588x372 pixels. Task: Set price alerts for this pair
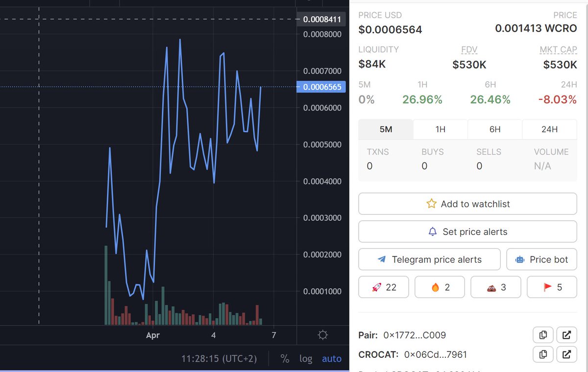467,232
